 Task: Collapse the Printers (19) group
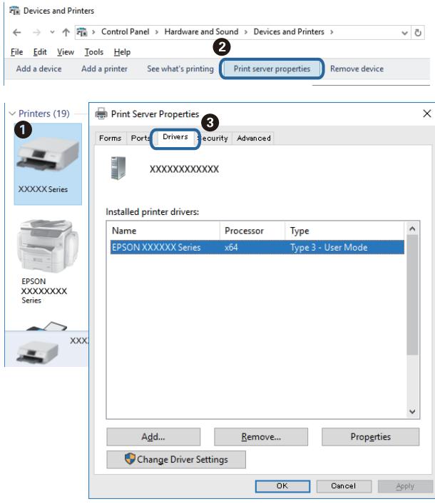tap(12, 114)
